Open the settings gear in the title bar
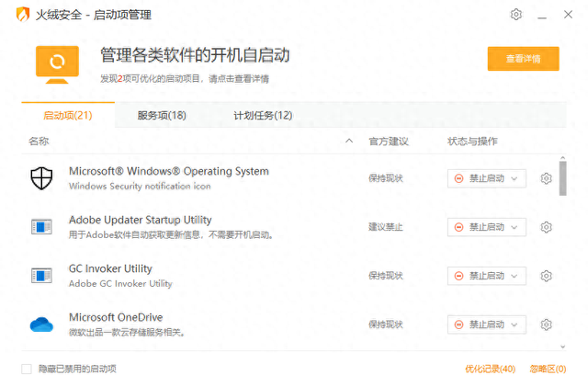The width and height of the screenshot is (588, 387). [x=516, y=15]
